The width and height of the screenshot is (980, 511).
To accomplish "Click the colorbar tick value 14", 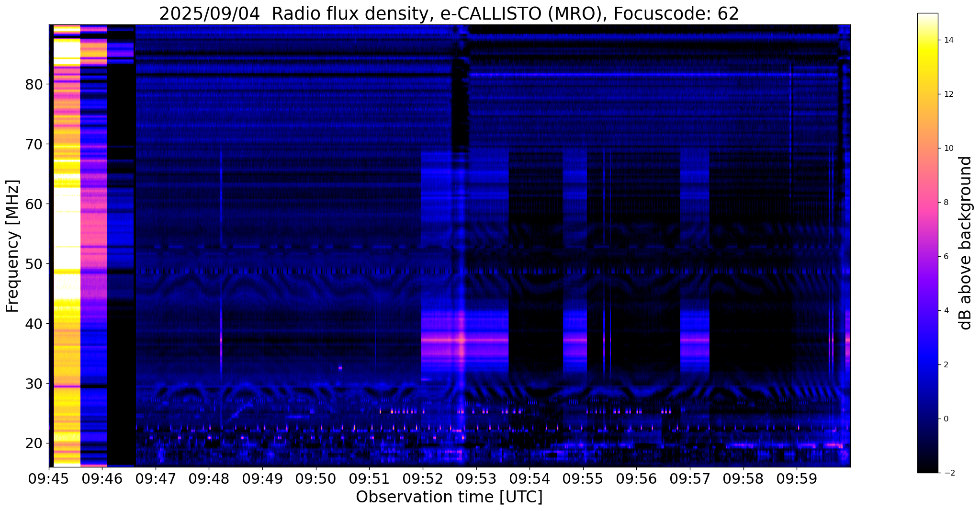I will (x=948, y=40).
